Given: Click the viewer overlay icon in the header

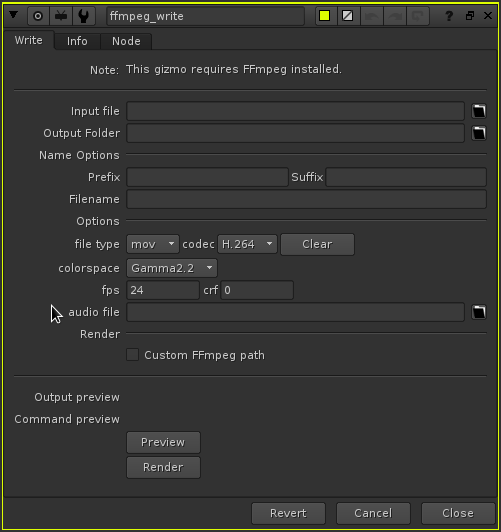Looking at the screenshot, I should click(x=61, y=16).
